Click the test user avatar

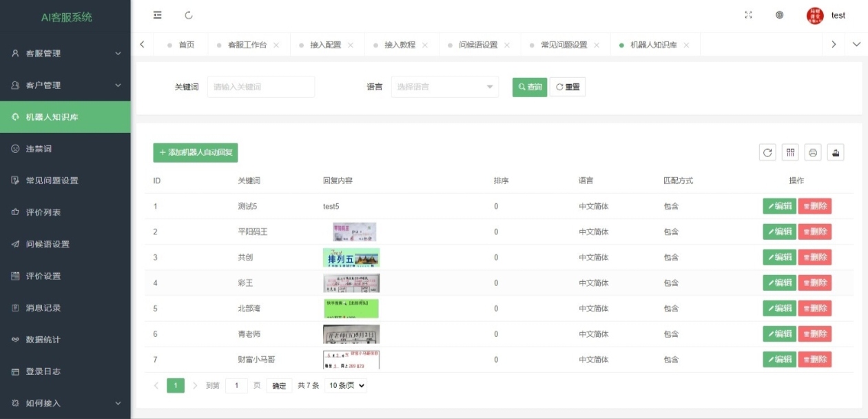coord(815,16)
